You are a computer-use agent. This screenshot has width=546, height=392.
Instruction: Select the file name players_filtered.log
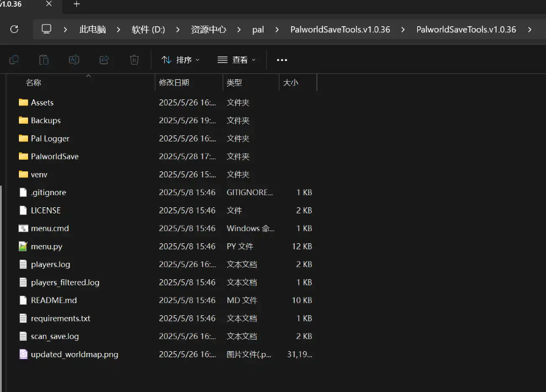(x=65, y=282)
